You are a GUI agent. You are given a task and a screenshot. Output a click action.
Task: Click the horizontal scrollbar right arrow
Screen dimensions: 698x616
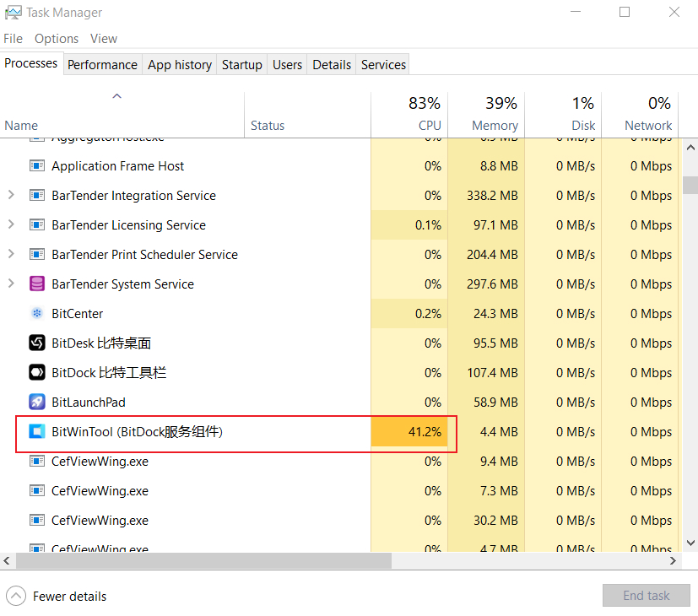point(673,560)
